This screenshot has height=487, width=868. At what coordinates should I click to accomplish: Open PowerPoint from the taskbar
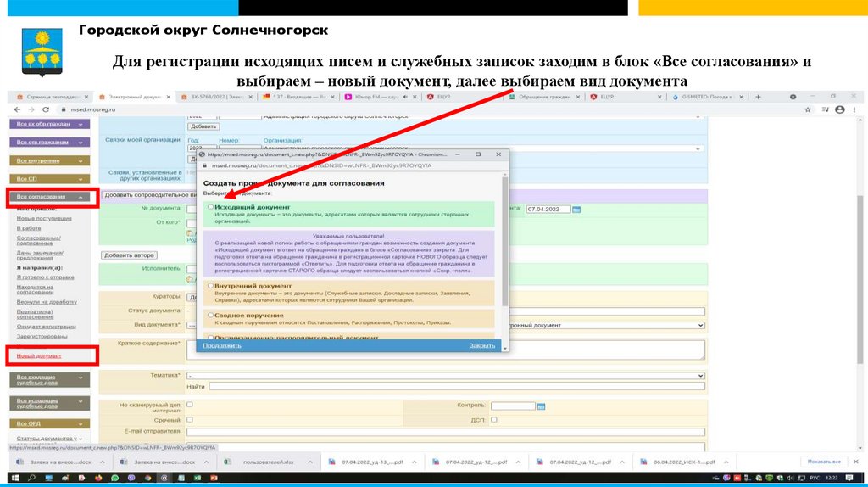tap(214, 478)
